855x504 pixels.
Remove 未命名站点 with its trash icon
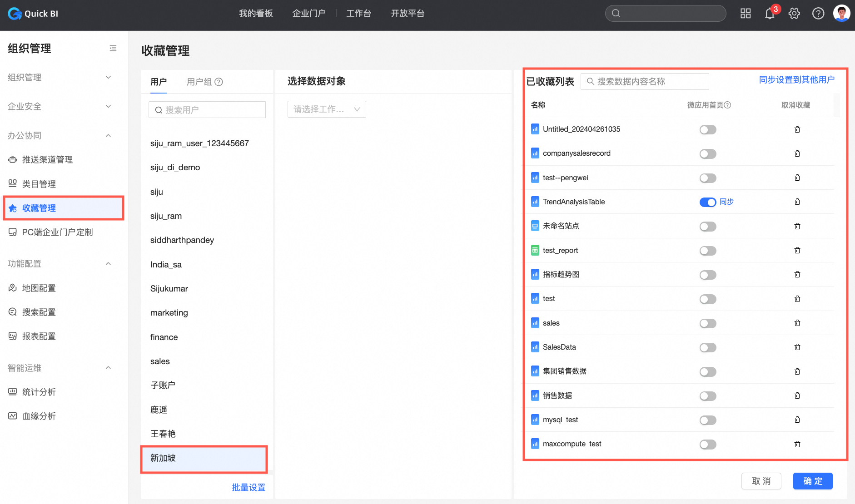click(x=797, y=226)
